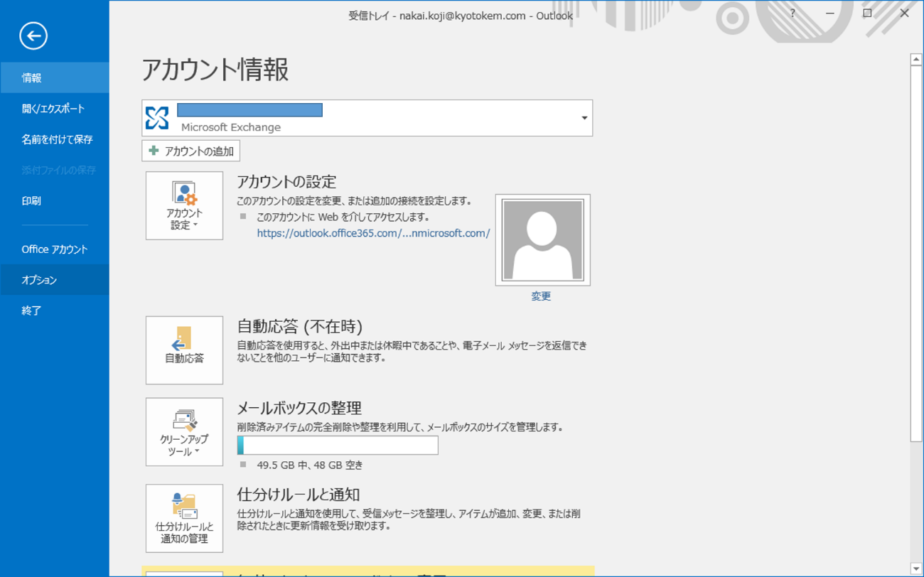Click the 自動応答 icon button
The image size is (924, 577).
click(184, 350)
